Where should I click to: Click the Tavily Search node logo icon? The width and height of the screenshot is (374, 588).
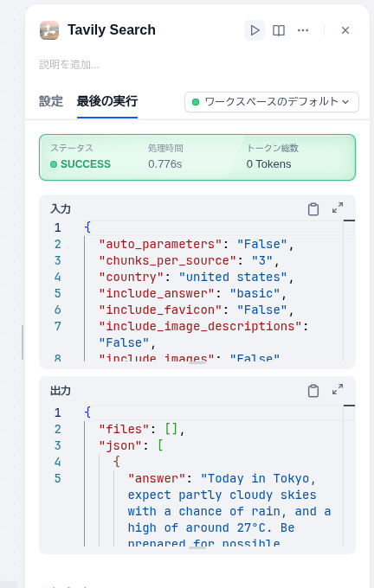point(49,30)
